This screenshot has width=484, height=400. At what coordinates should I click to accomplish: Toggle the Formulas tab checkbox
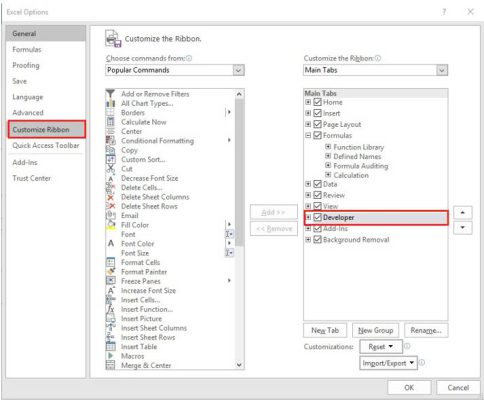pyautogui.click(x=317, y=135)
